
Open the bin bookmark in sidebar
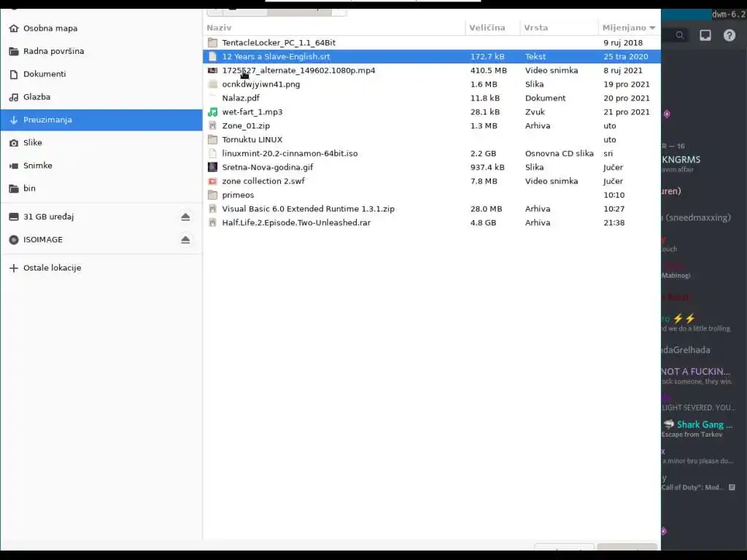point(101,188)
